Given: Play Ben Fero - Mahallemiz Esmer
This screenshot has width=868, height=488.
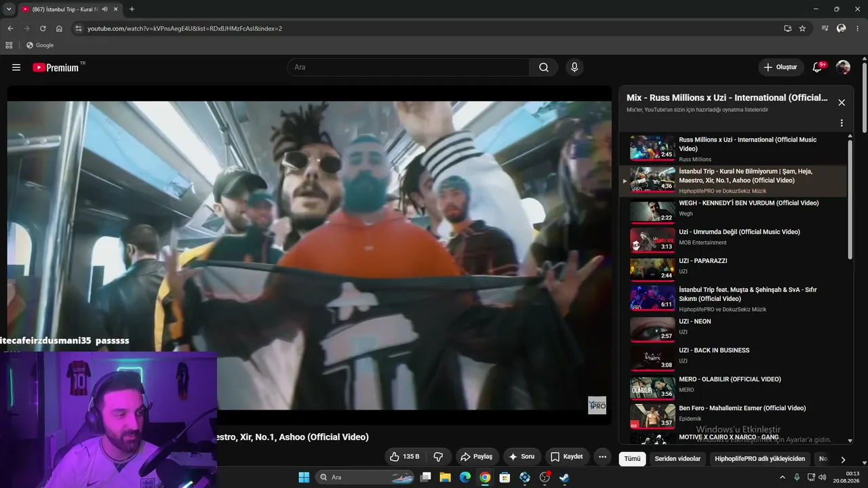Looking at the screenshot, I should point(735,415).
